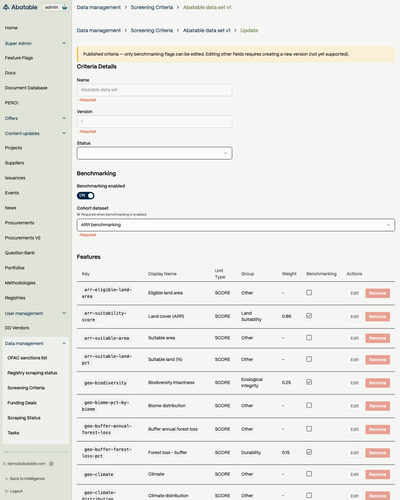Open OFAC sanctions list

27,358
